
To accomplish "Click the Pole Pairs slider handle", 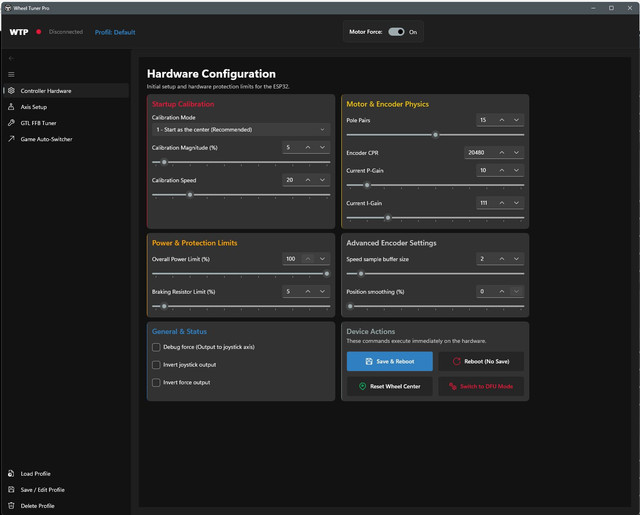I will pyautogui.click(x=436, y=135).
